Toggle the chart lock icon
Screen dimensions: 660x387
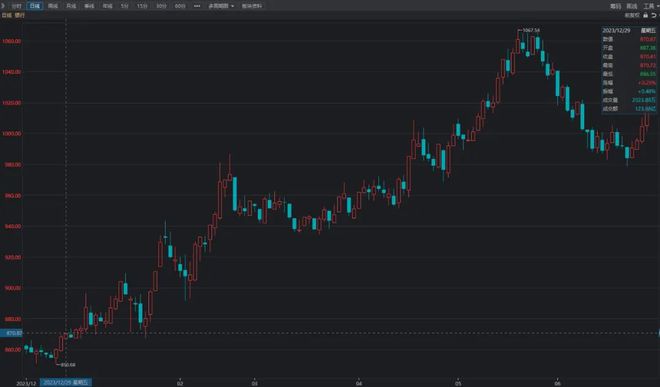click(x=645, y=15)
